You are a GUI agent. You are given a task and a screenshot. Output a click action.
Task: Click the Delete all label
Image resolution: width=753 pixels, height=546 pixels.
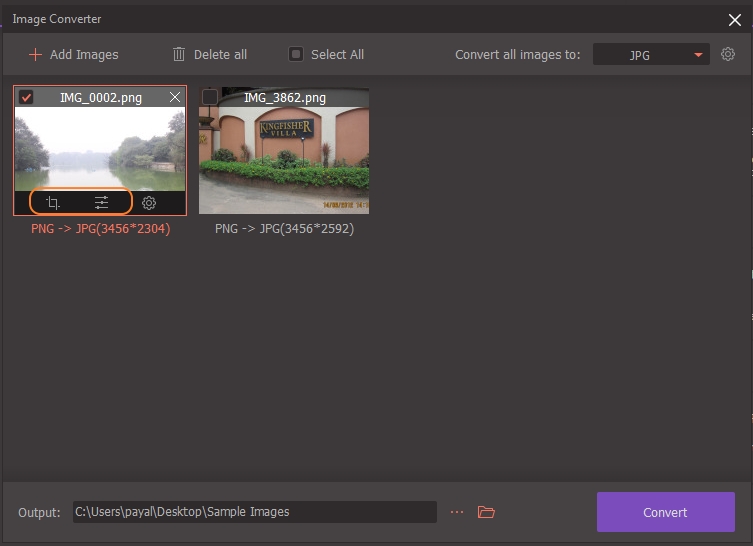point(221,54)
